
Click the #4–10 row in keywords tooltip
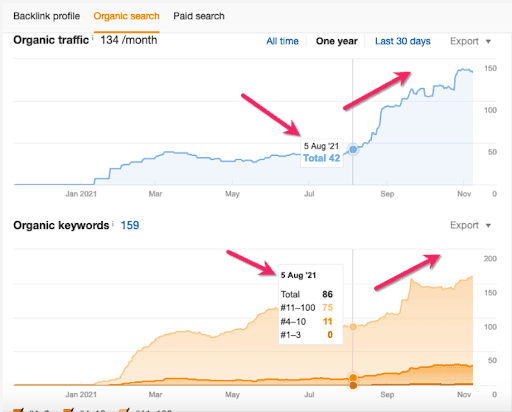coord(307,321)
